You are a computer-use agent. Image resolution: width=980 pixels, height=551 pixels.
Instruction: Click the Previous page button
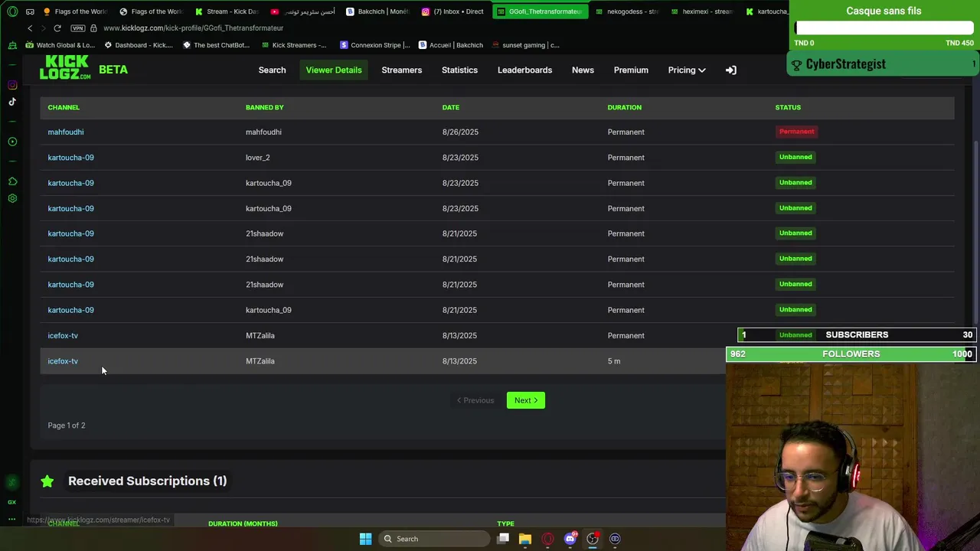point(475,400)
